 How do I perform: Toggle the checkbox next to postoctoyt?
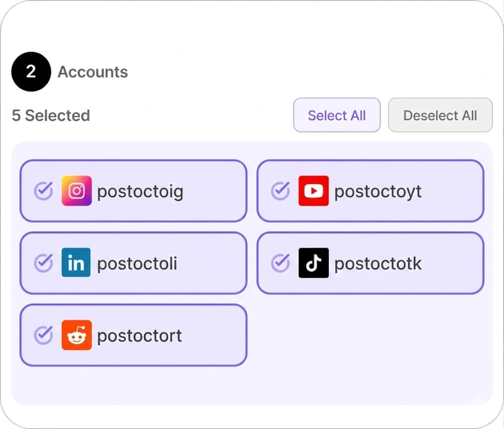click(x=281, y=190)
